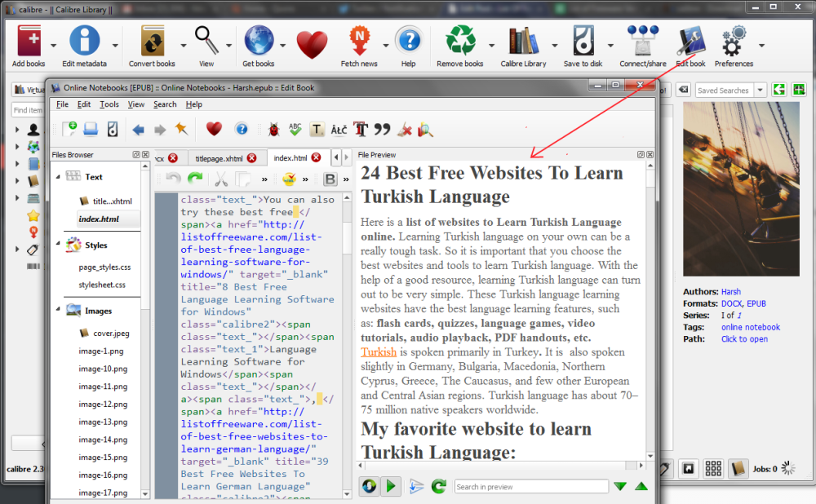Collapse the Images section in Files Browser
The height and width of the screenshot is (504, 816).
pyautogui.click(x=58, y=310)
